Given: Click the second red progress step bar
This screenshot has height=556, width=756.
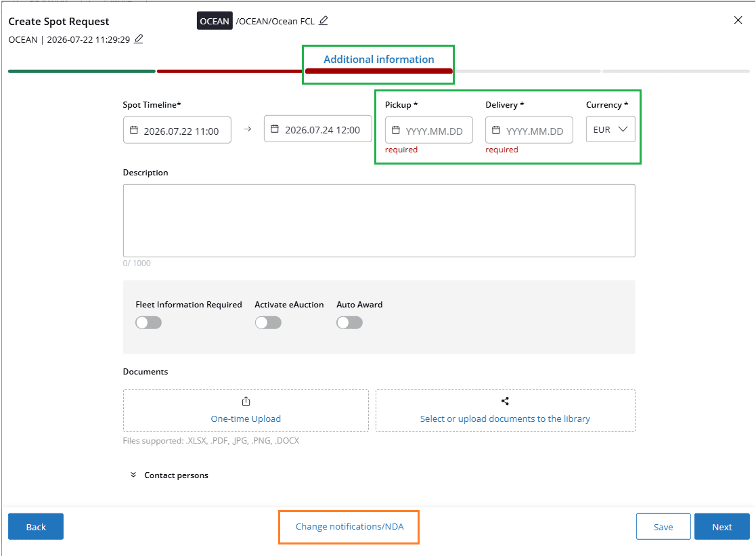Looking at the screenshot, I should tap(230, 71).
